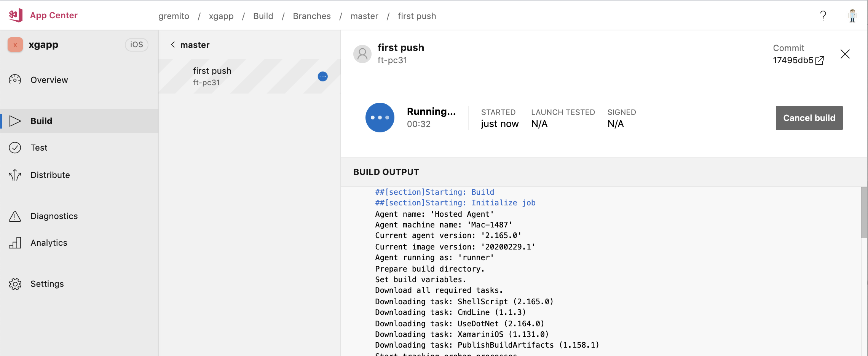Image resolution: width=868 pixels, height=356 pixels.
Task: Cancel the running build
Action: 809,118
